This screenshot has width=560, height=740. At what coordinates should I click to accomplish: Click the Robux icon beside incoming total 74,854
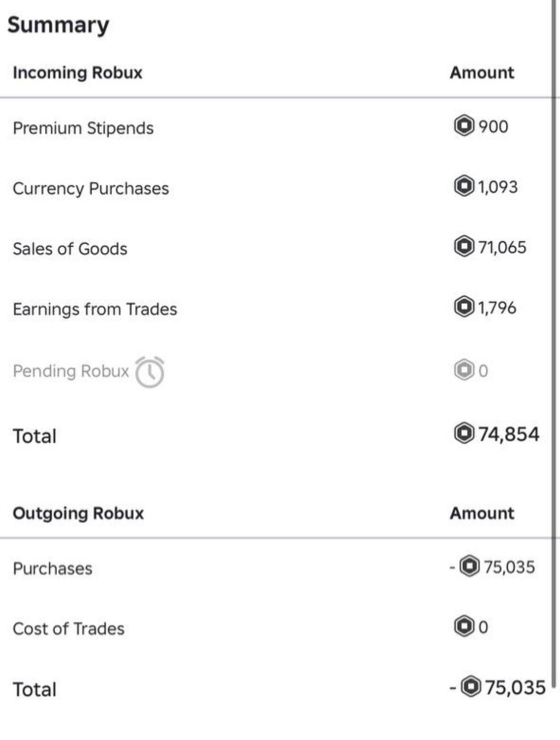(x=464, y=434)
